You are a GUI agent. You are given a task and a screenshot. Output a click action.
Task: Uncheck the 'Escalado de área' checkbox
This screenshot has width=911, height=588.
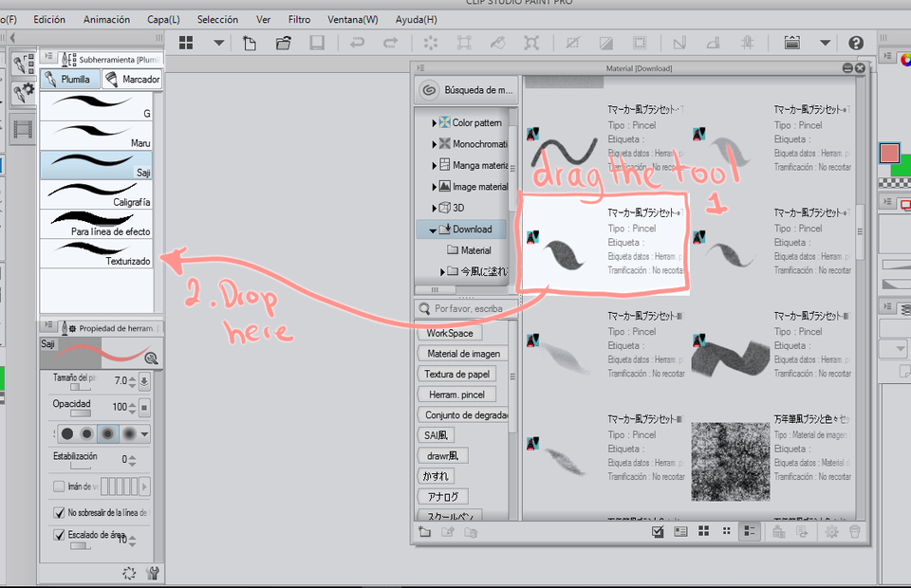(59, 535)
